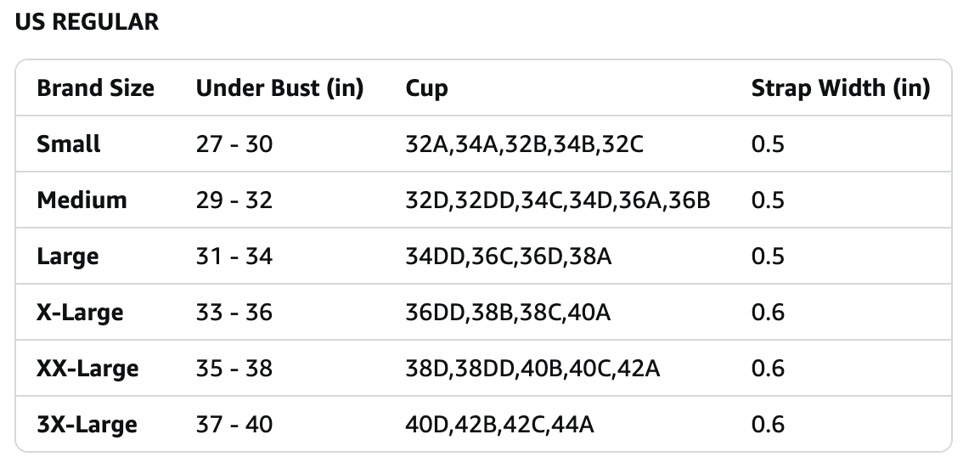
Task: Click the 31 - 34 under bust cell
Action: point(234,257)
